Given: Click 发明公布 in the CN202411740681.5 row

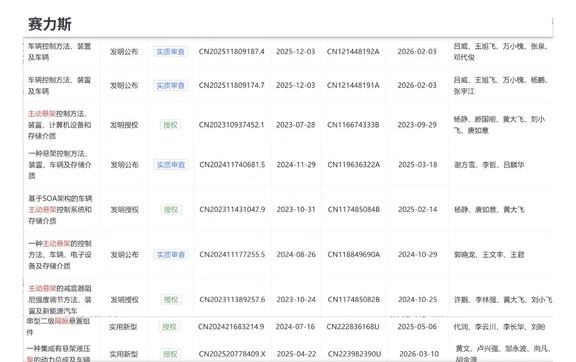Looking at the screenshot, I should pos(125,165).
